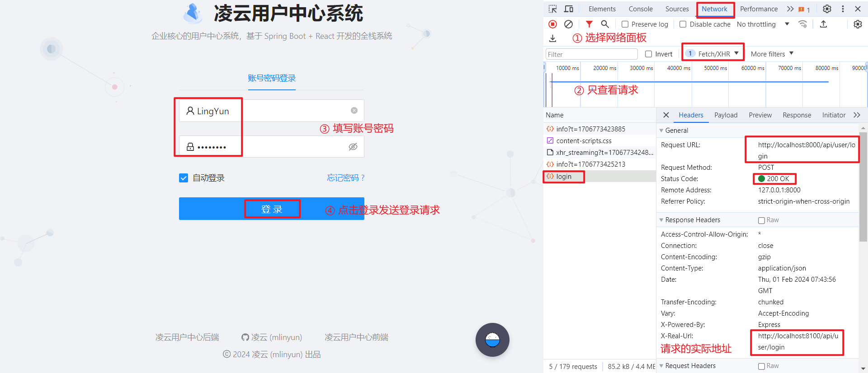Viewport: 868px width, 373px height.
Task: Expand the More filters dropdown
Action: [x=772, y=54]
